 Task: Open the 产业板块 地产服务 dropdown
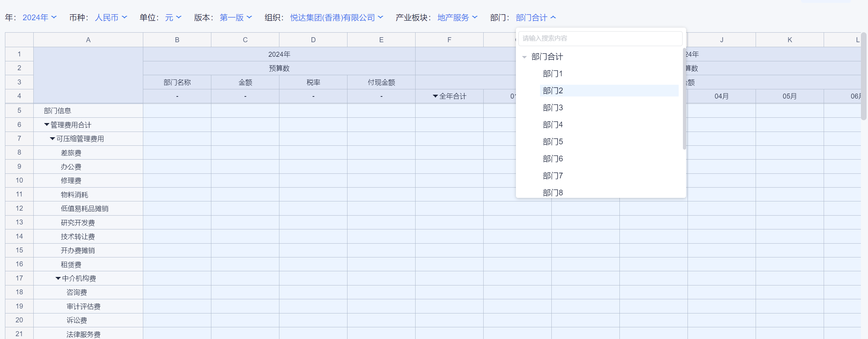457,17
